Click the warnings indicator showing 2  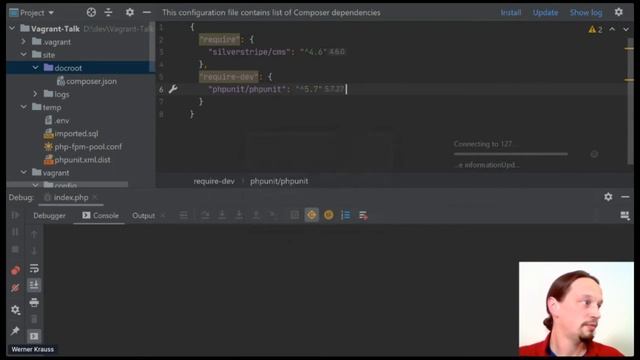click(596, 29)
